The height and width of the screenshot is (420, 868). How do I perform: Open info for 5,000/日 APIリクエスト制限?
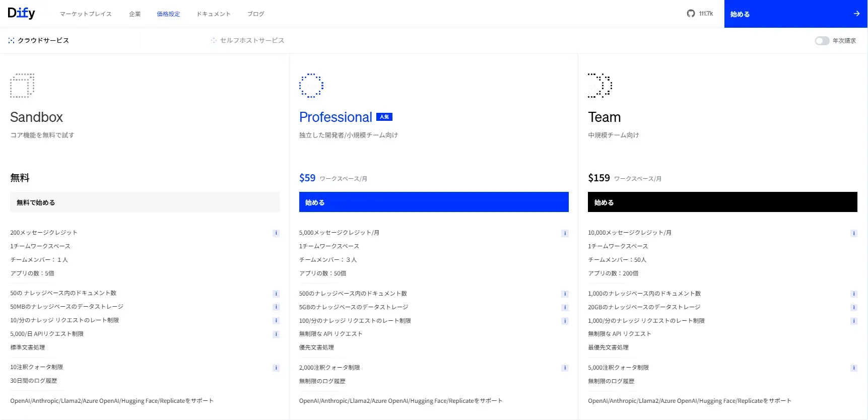[x=276, y=334]
